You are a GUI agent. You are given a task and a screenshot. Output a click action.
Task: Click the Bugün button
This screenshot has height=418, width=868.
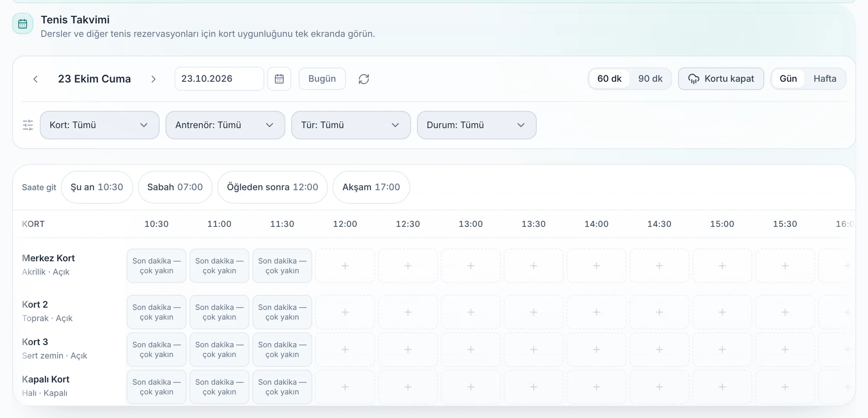tap(322, 79)
